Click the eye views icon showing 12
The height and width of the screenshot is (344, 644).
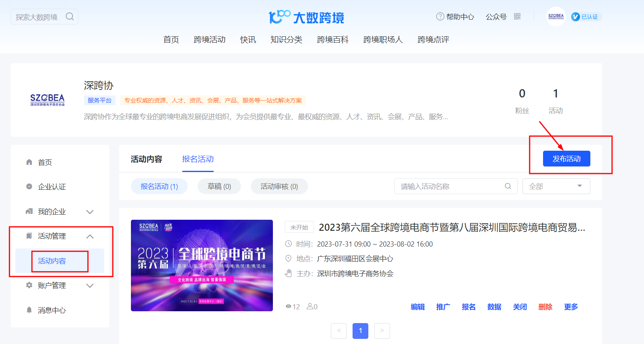coord(289,307)
